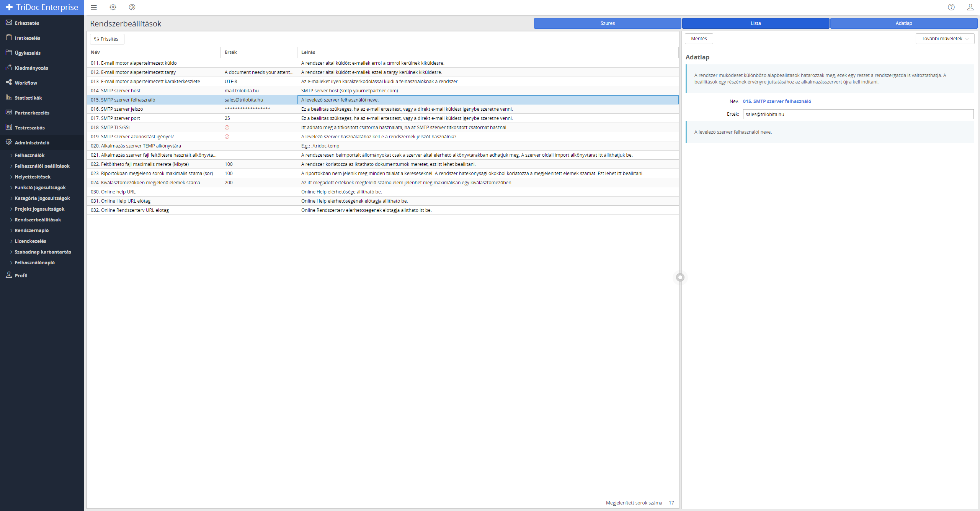The width and height of the screenshot is (980, 511).
Task: Collapse the Adminisztráció menu section
Action: [32, 142]
